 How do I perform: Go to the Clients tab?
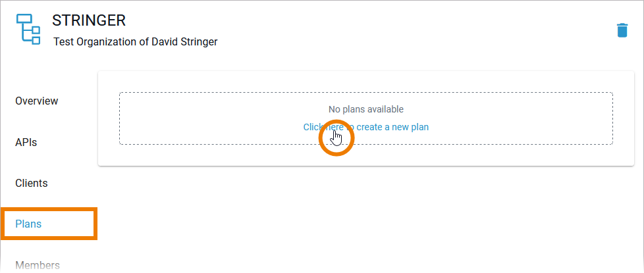point(32,183)
